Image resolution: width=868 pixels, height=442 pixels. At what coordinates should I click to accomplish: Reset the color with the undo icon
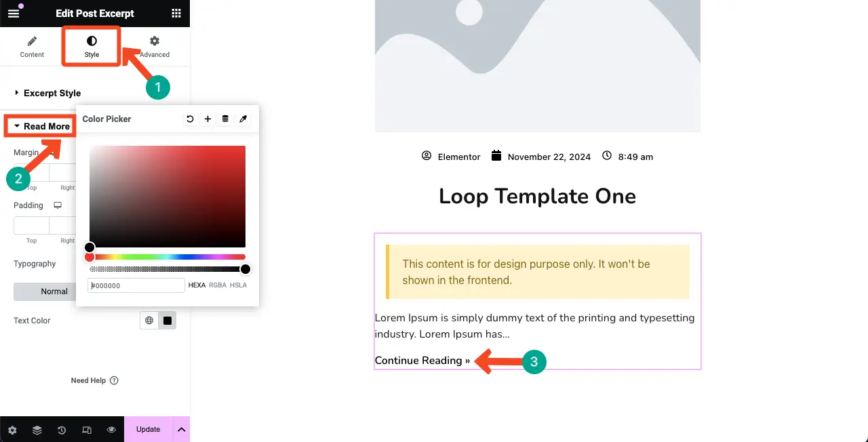tap(190, 119)
